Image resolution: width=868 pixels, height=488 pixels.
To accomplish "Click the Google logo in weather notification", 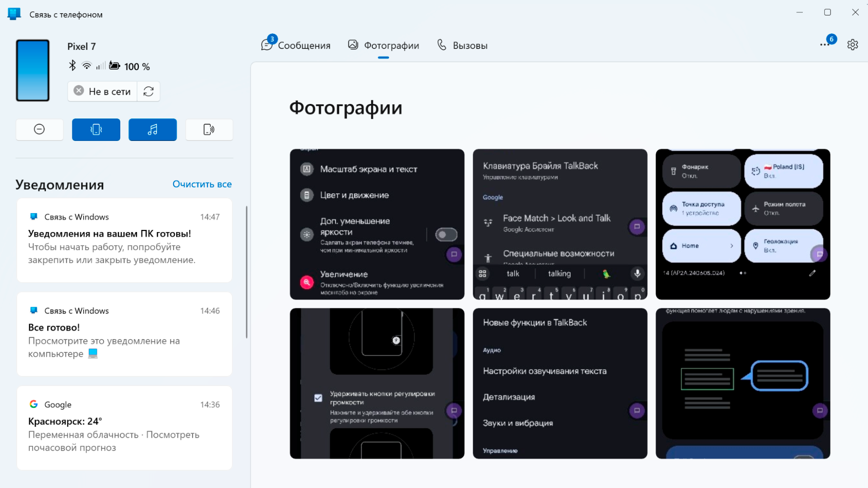I will click(33, 404).
